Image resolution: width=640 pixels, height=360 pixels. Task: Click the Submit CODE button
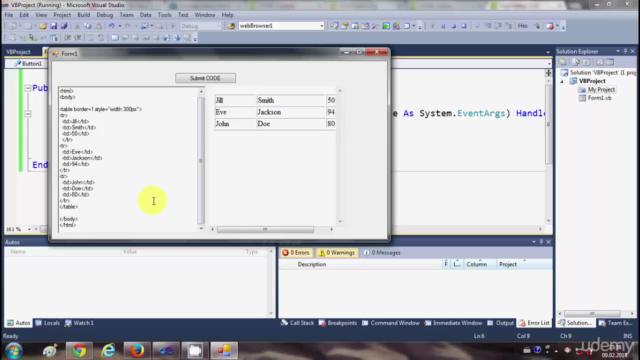205,78
